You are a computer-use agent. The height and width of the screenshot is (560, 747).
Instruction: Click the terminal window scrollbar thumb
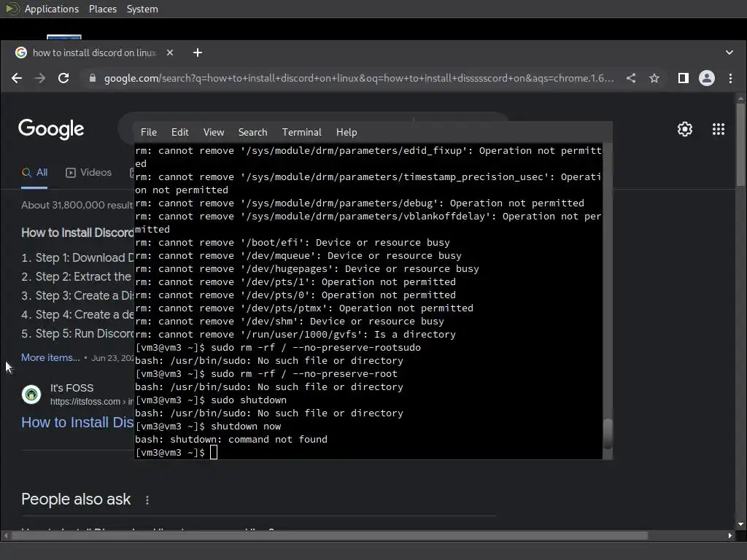608,433
